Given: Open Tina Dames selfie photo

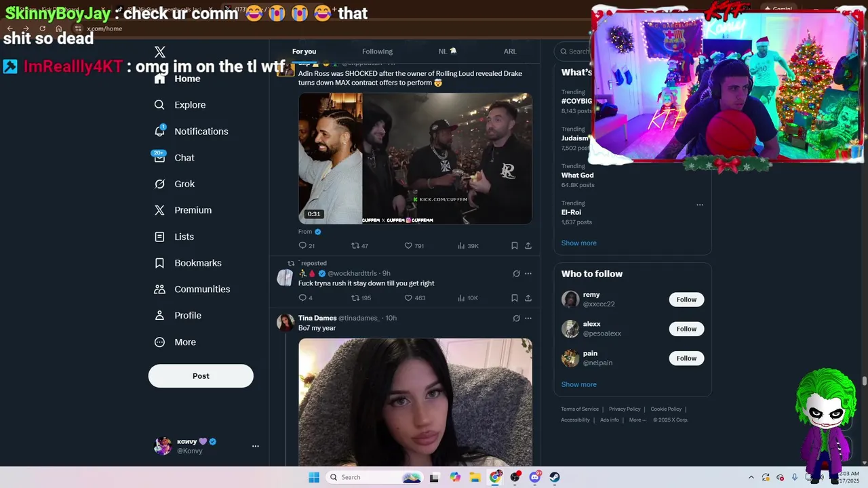Looking at the screenshot, I should pos(415,402).
